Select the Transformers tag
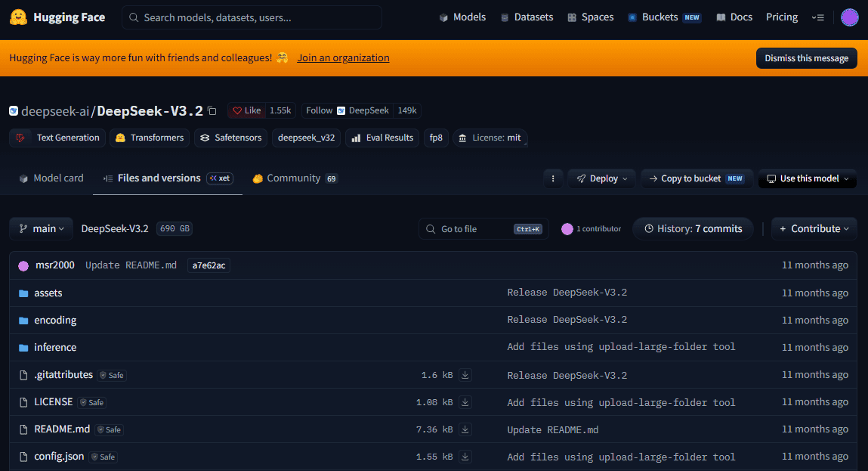The height and width of the screenshot is (471, 868). point(150,138)
